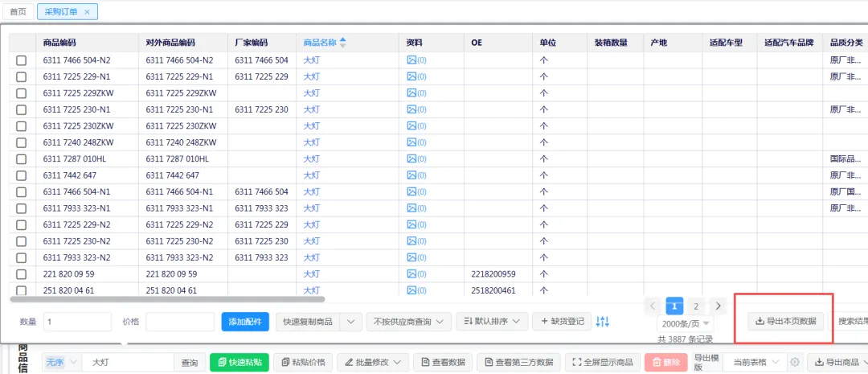This screenshot has width=868, height=374.
Task: Click the 粘贴价格 button
Action: coord(303,363)
